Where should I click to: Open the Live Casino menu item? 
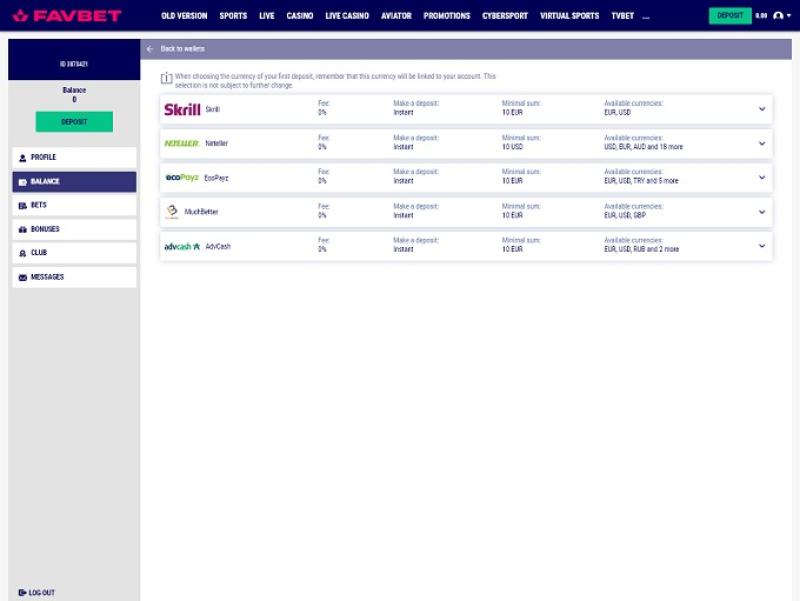(x=347, y=16)
